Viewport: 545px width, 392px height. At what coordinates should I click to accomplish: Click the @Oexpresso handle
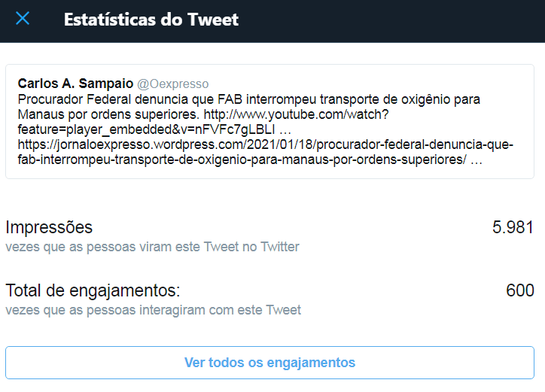[x=172, y=84]
